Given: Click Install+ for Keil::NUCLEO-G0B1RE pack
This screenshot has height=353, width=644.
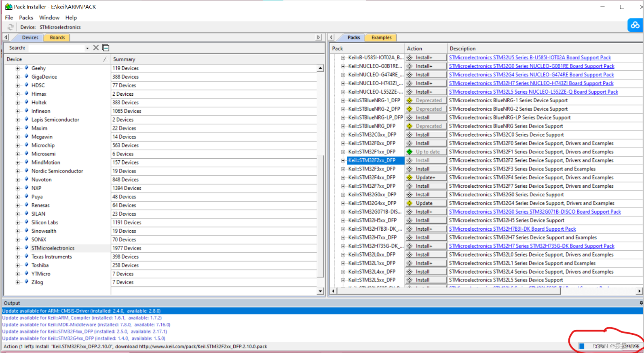Looking at the screenshot, I should [x=426, y=66].
